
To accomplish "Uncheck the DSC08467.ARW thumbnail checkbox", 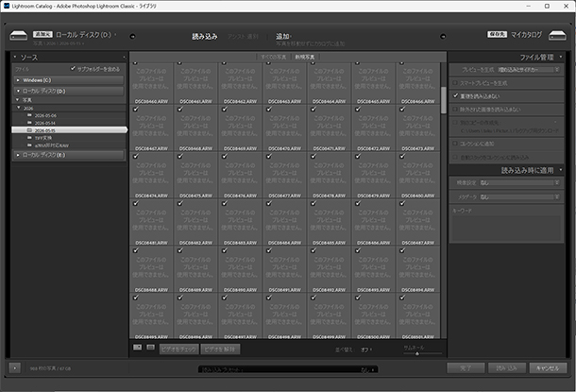I will pos(136,110).
